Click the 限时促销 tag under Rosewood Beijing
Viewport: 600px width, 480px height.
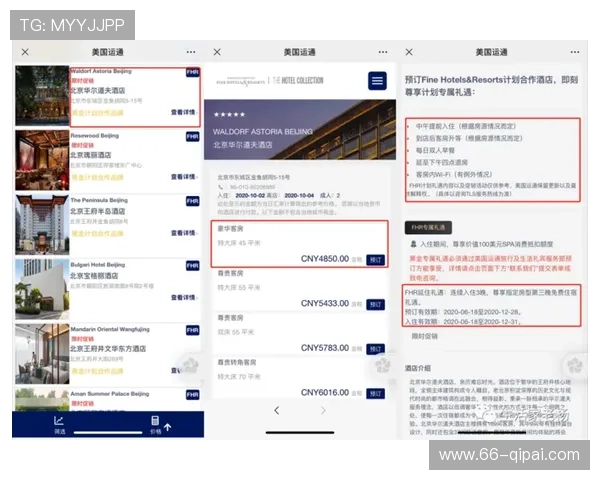click(x=82, y=145)
